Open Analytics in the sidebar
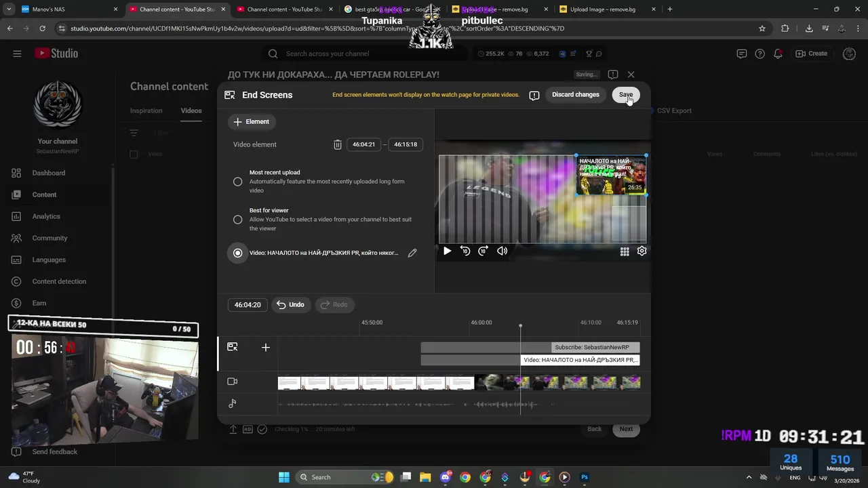The image size is (868, 488). tap(57, 216)
